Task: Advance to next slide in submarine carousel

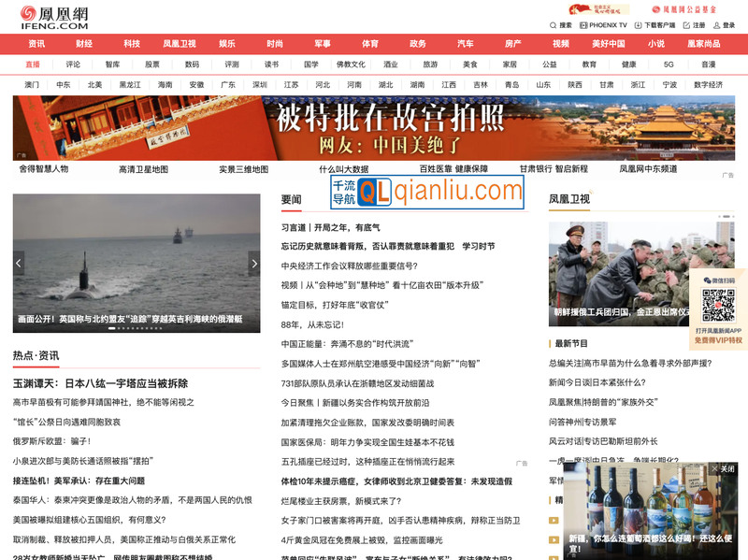Action: click(253, 264)
